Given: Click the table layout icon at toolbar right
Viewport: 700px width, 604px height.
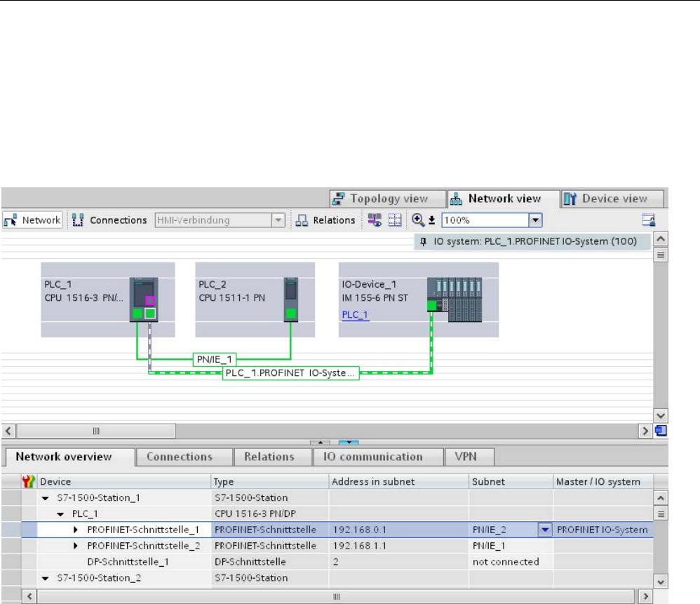Looking at the screenshot, I should [x=649, y=220].
